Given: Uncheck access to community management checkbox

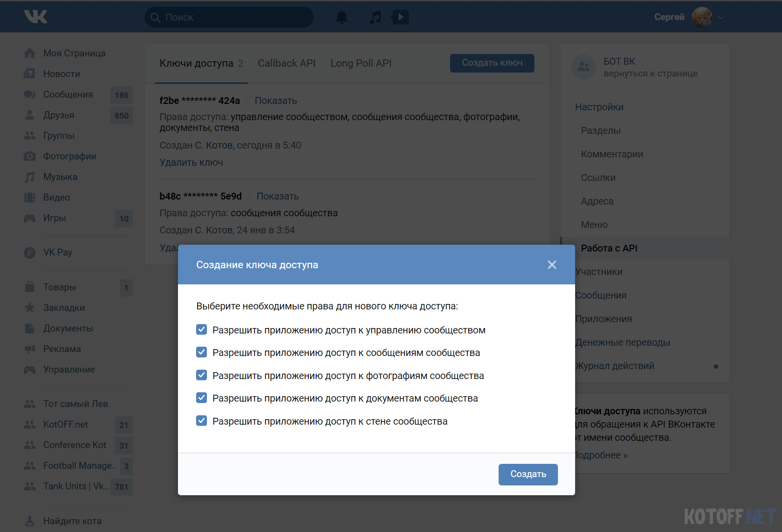Looking at the screenshot, I should pos(202,329).
